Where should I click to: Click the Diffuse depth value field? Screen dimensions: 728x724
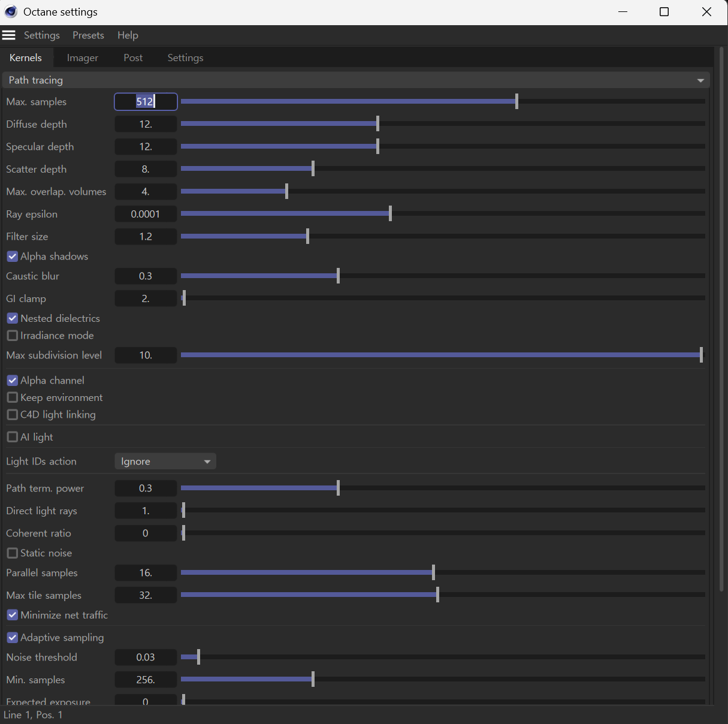[146, 124]
